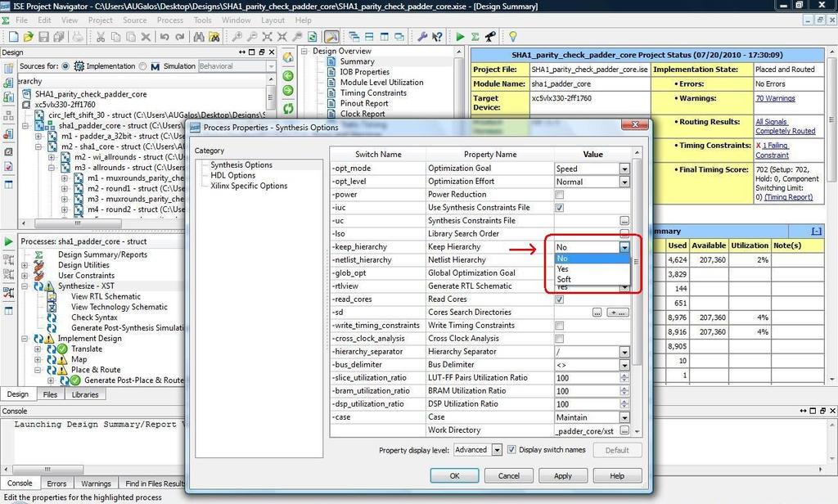The image size is (838, 504).
Task: Click the dialog Help button
Action: click(x=617, y=475)
